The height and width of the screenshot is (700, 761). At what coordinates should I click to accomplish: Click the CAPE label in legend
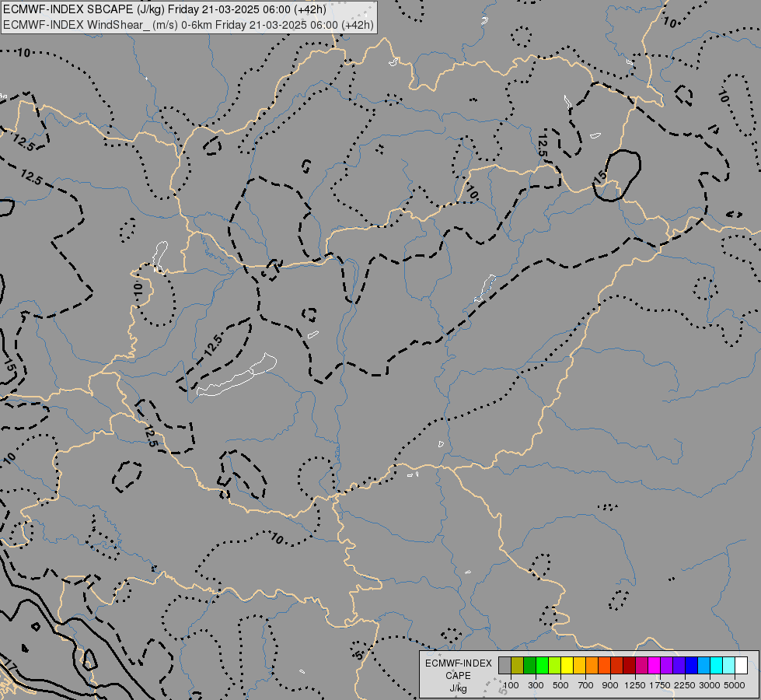458,676
